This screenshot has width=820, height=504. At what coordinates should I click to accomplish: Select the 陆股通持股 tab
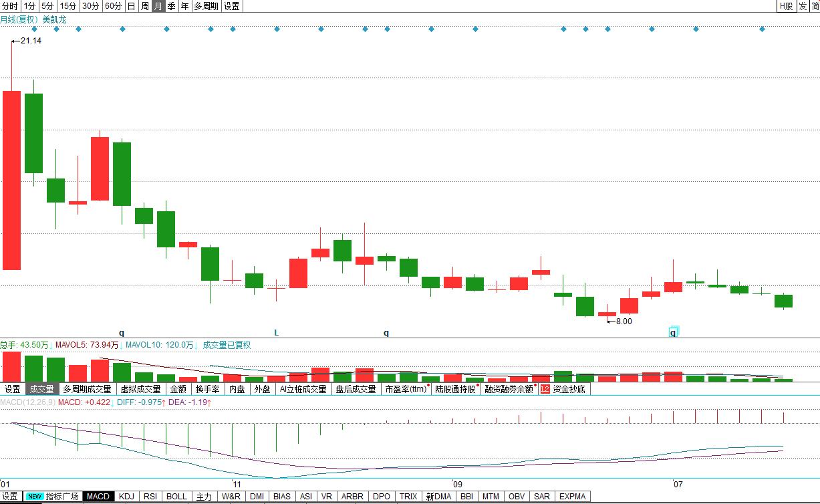[x=456, y=389]
